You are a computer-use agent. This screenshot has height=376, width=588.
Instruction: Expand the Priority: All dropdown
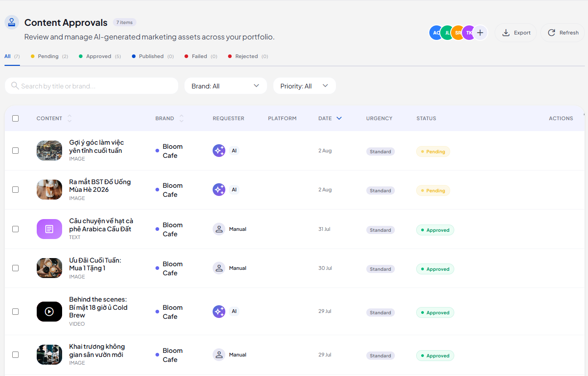(x=304, y=86)
